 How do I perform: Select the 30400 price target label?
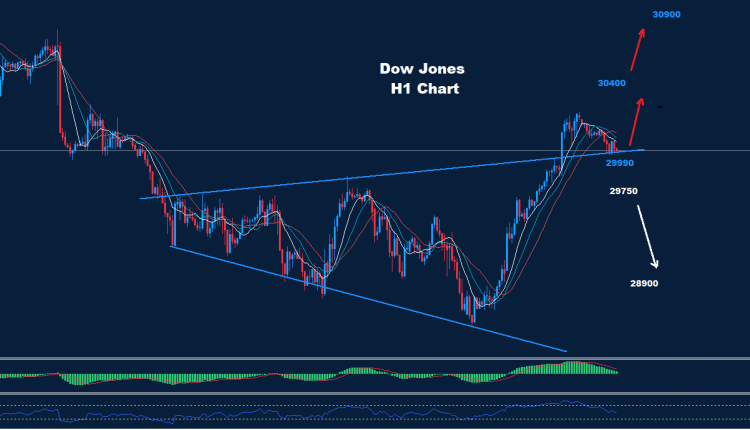pyautogui.click(x=611, y=83)
